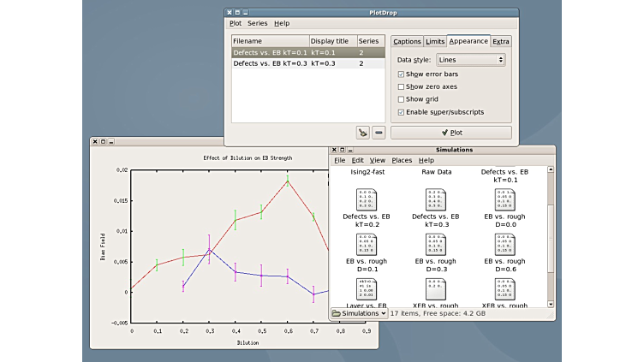644x362 pixels.
Task: Uncheck Enable super/subscripts option
Action: pyautogui.click(x=402, y=112)
